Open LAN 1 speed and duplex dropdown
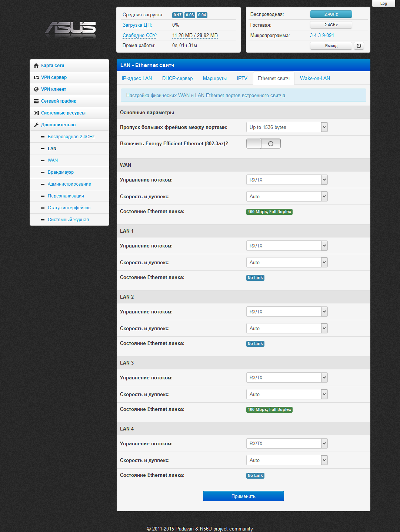 [287, 262]
